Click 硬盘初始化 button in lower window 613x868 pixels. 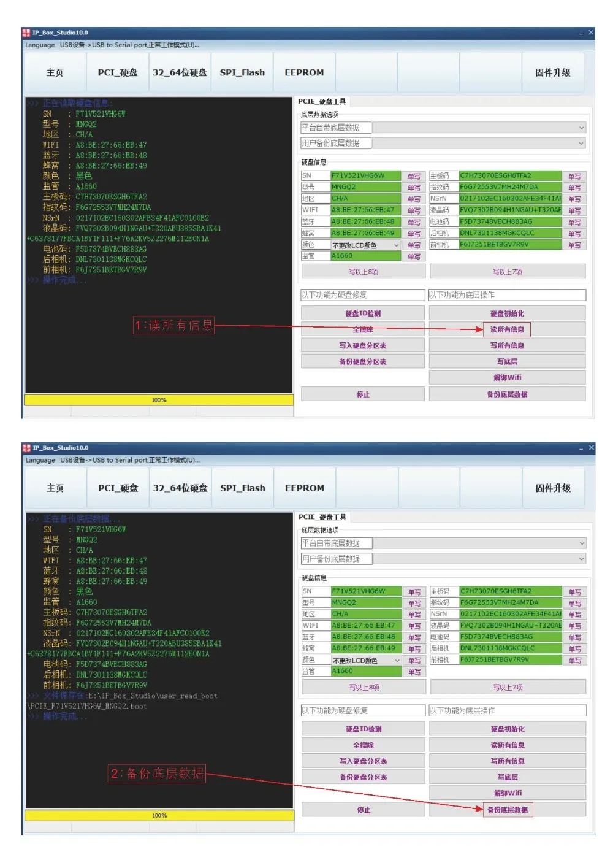pyautogui.click(x=508, y=729)
